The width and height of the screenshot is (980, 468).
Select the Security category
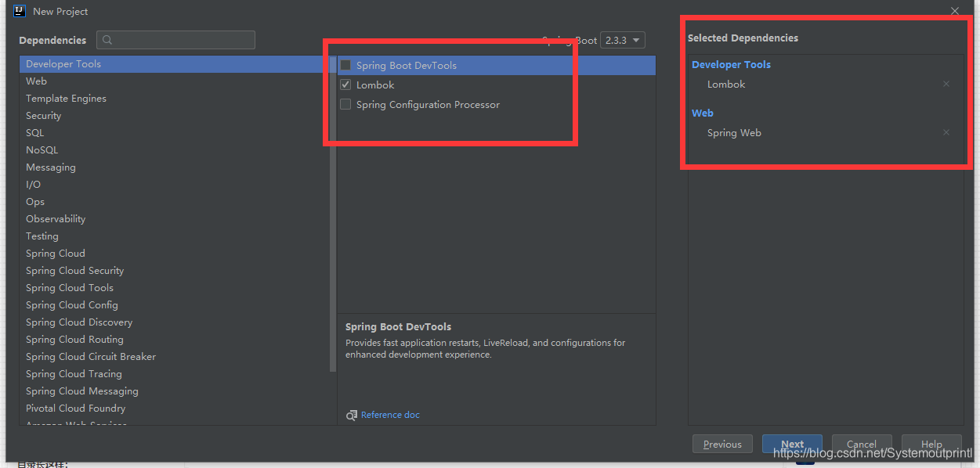[x=175, y=116]
